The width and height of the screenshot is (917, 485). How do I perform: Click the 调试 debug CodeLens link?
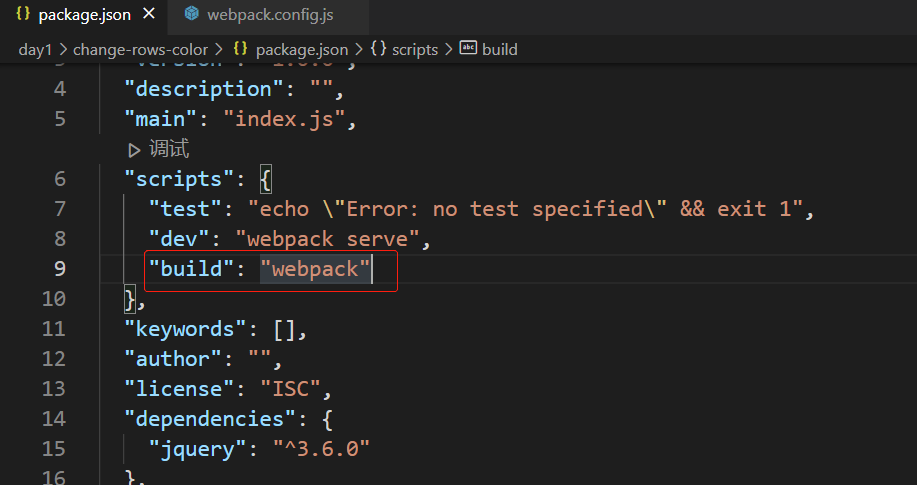[169, 150]
